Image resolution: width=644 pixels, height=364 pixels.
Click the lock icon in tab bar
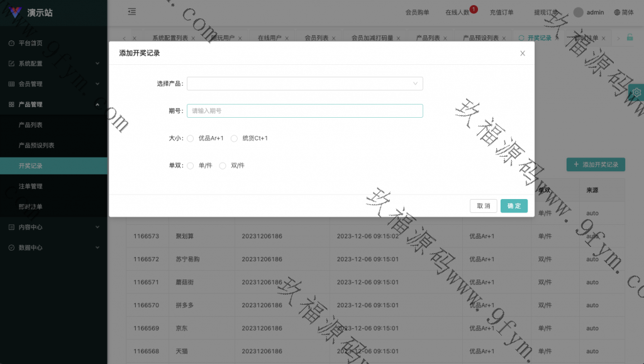pos(630,38)
